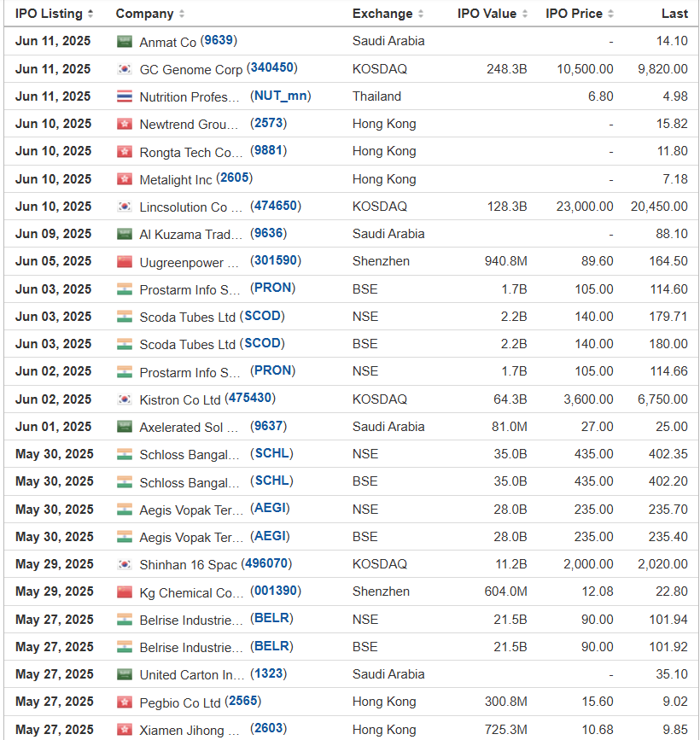Select the 14.10 last price cell
700x740 pixels.
pyautogui.click(x=672, y=41)
